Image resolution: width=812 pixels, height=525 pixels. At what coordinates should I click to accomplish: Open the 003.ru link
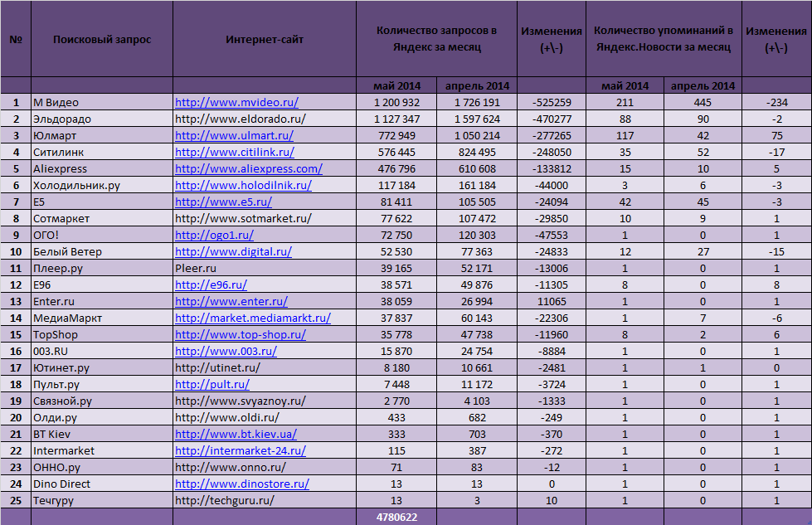(226, 351)
